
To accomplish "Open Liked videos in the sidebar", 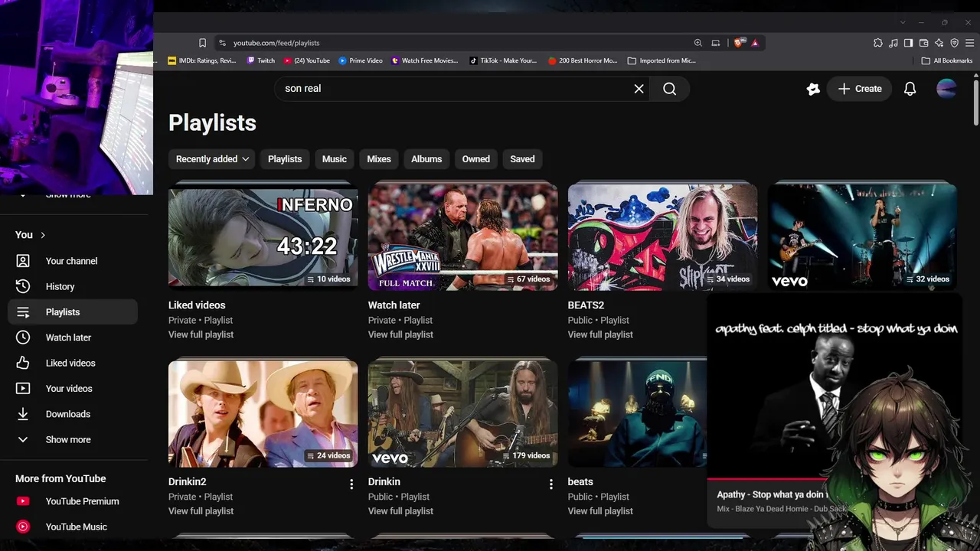I will (73, 363).
